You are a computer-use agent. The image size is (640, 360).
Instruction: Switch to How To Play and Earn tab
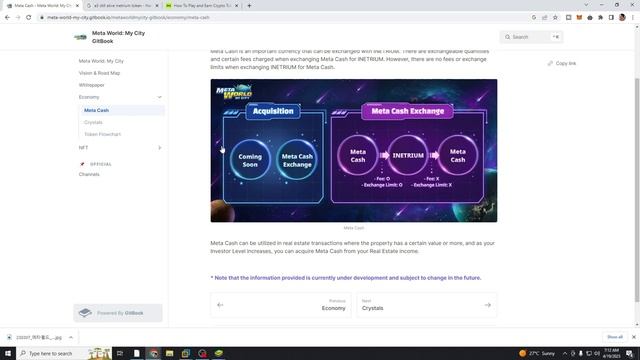click(202, 6)
